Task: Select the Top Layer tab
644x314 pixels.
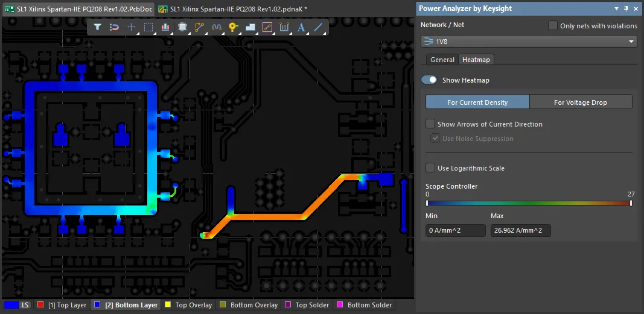Action: coord(62,305)
